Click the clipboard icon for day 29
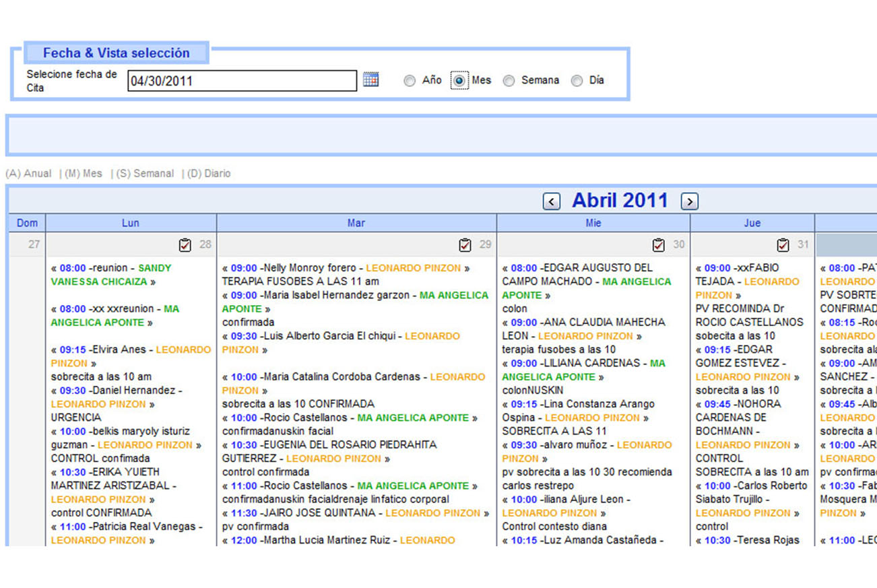 coord(465,244)
